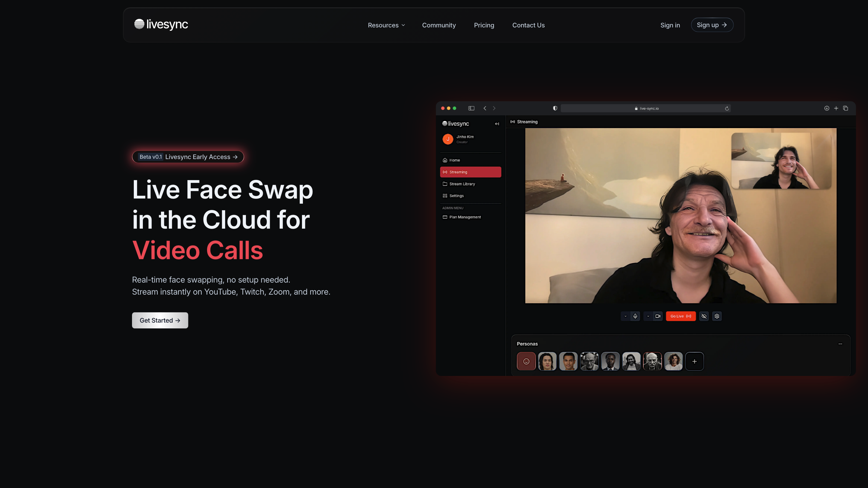Open the microphone source dropdown chevron
Screen dimensions: 868x488
(625, 316)
